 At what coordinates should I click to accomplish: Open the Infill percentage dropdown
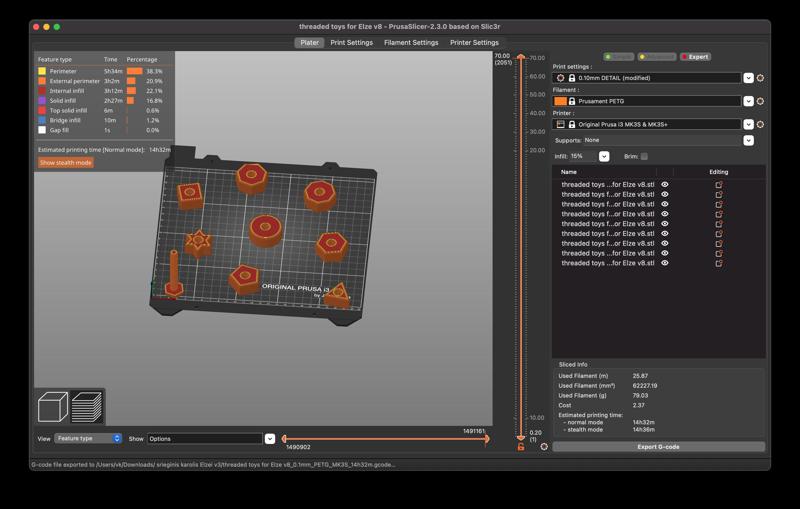pos(604,157)
